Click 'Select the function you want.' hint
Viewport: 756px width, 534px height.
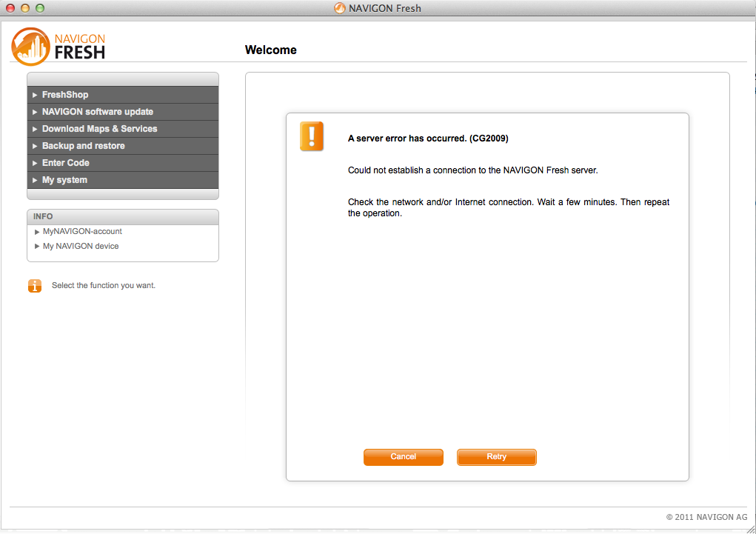104,286
